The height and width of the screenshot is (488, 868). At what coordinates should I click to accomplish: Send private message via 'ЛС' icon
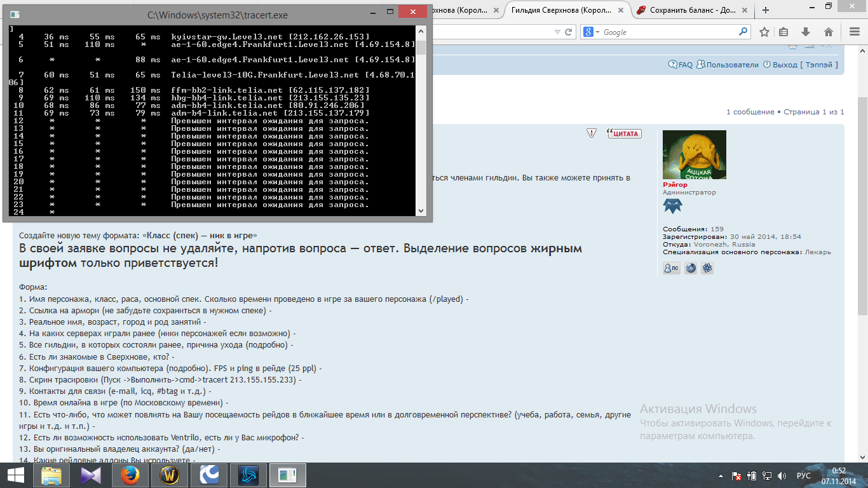point(672,268)
